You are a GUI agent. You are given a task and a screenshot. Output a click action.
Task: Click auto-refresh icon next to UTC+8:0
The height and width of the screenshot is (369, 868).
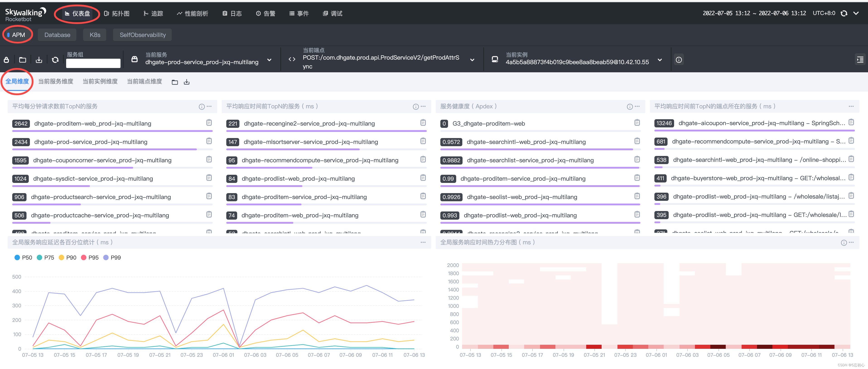pyautogui.click(x=844, y=13)
